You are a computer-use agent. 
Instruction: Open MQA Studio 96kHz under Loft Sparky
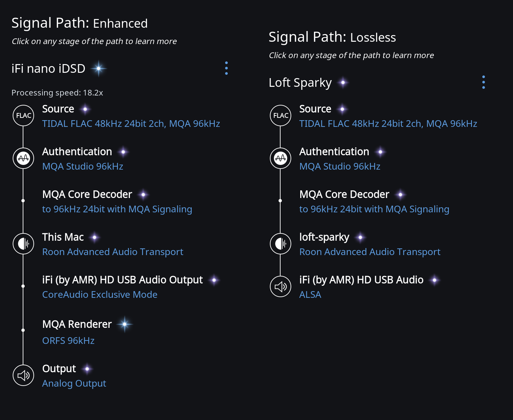(340, 166)
